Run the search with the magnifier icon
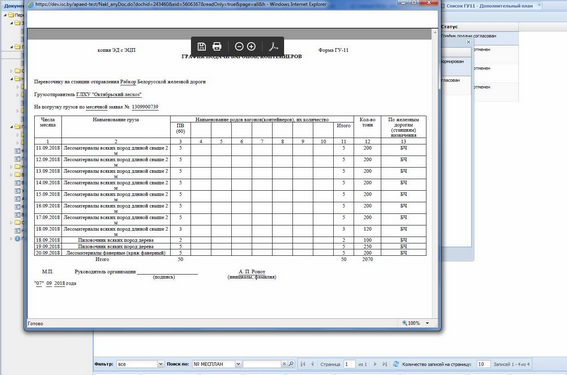The image size is (567, 375). (x=291, y=364)
